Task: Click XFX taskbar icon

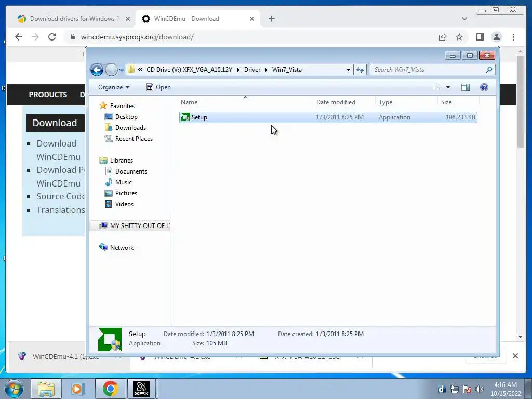Action: pos(141,389)
